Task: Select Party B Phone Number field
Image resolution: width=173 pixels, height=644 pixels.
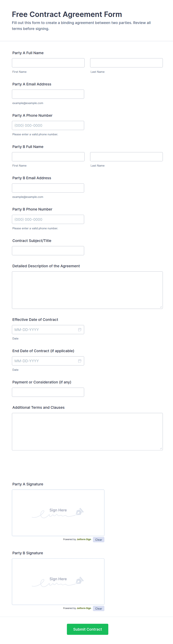Action: coord(48,219)
